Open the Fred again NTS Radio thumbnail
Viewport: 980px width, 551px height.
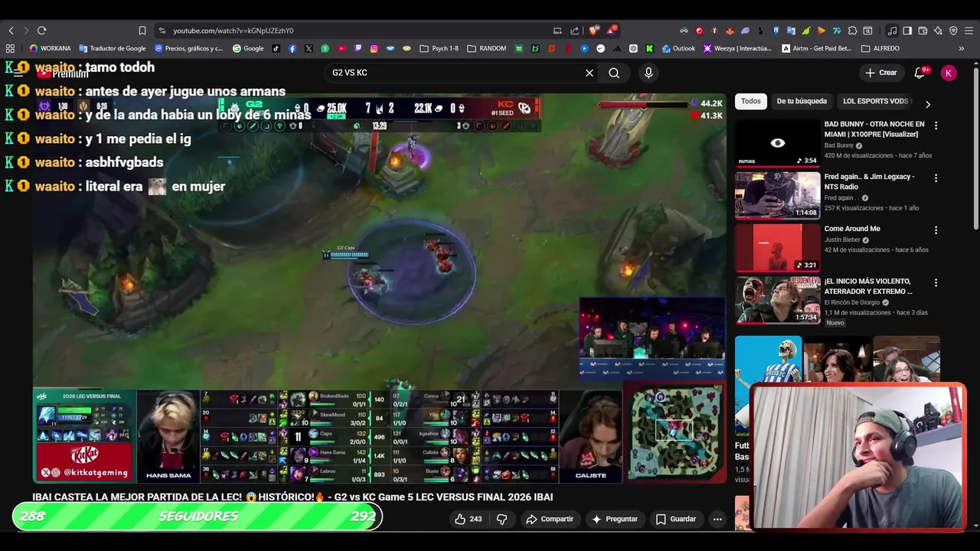(x=778, y=196)
